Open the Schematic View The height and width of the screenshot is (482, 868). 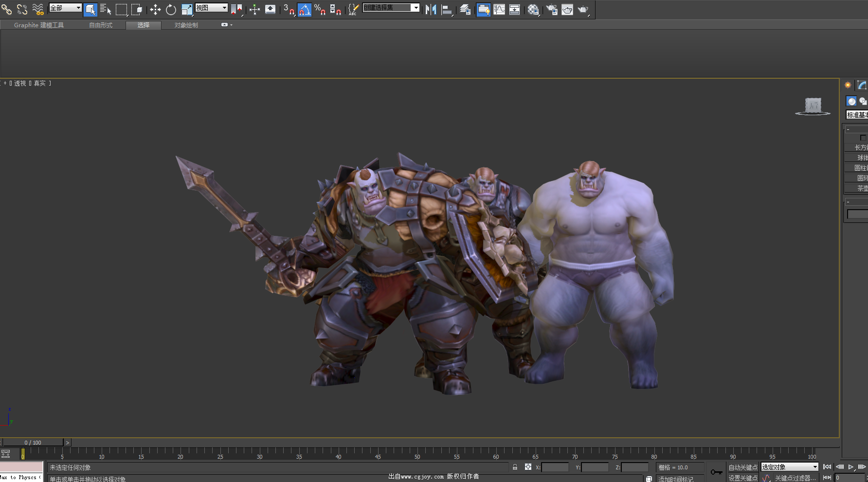pos(515,9)
